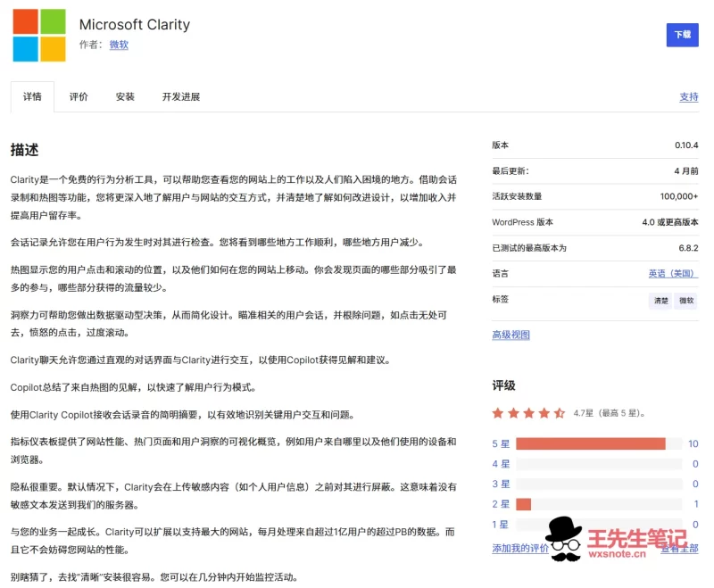Click the 评级 ratings heading
This screenshot has width=714, height=588.
pos(503,385)
